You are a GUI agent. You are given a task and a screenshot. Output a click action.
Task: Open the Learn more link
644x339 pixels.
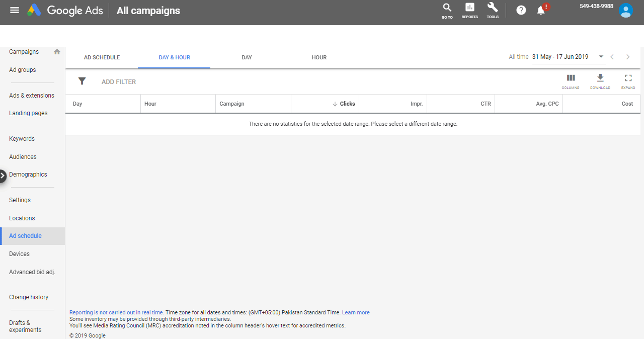coord(356,312)
